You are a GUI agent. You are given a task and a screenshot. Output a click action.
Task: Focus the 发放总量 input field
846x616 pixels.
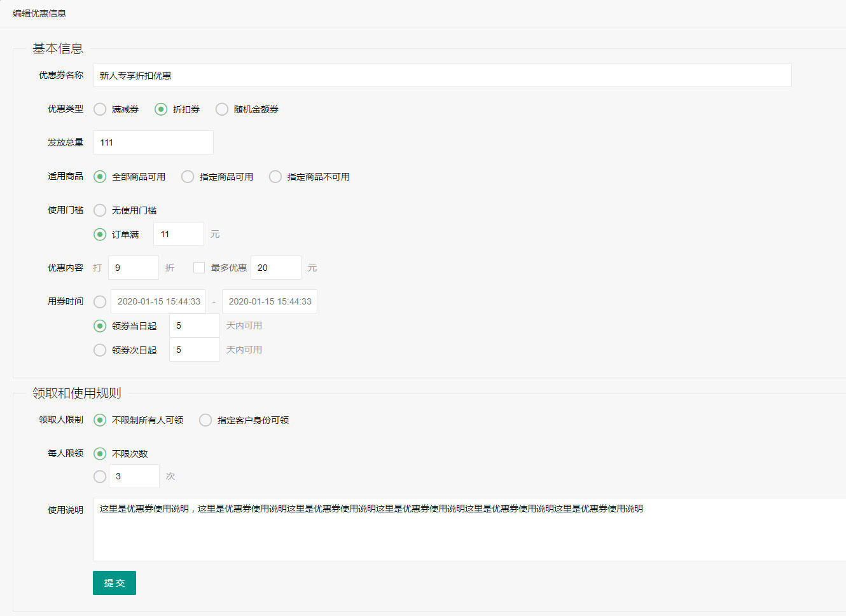pos(153,142)
